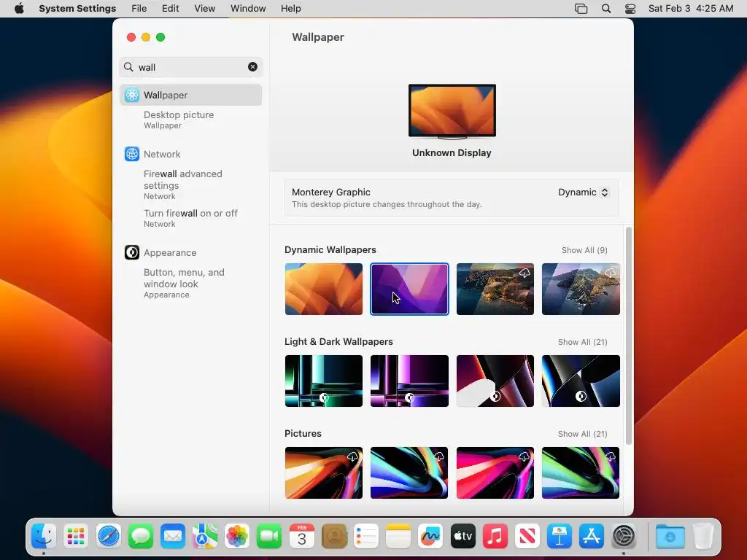This screenshot has height=560, width=747.
Task: Choose the red and white Light & Dark wallpaper
Action: (495, 381)
